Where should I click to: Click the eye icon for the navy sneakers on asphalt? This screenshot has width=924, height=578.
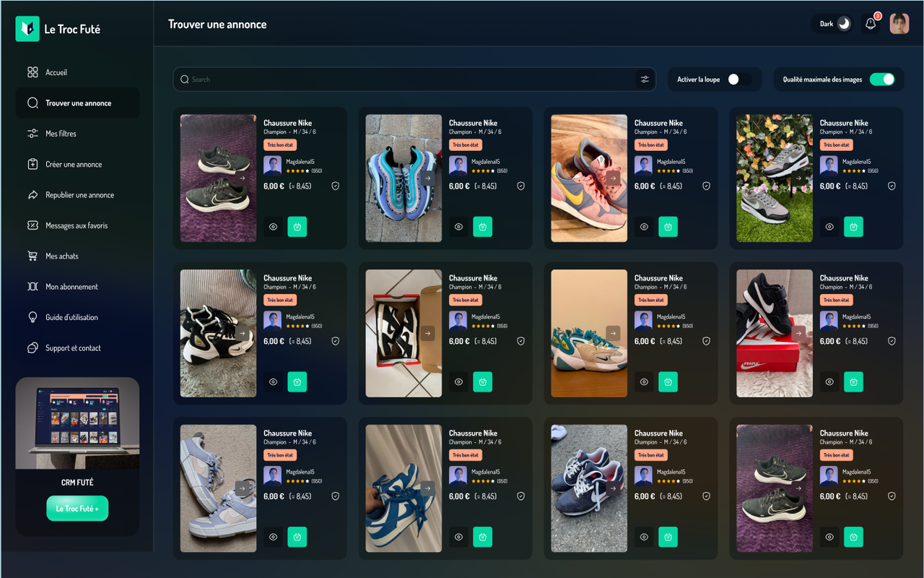click(x=644, y=538)
